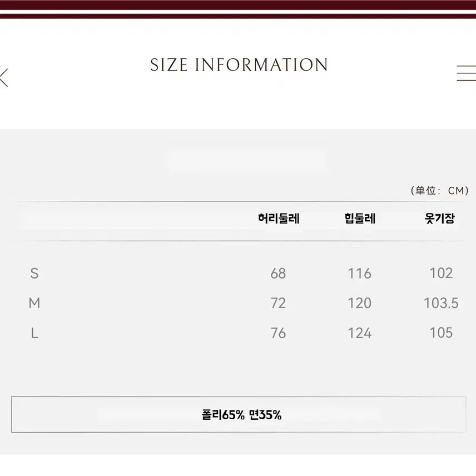The image size is (476, 476).
Task: Choose size S row label
Action: point(34,273)
